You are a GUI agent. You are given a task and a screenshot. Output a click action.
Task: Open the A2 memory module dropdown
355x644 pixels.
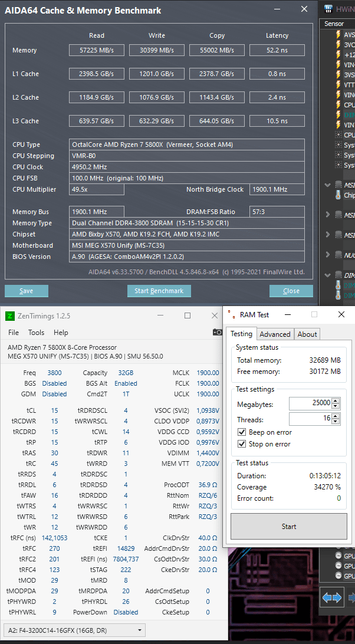(x=74, y=630)
